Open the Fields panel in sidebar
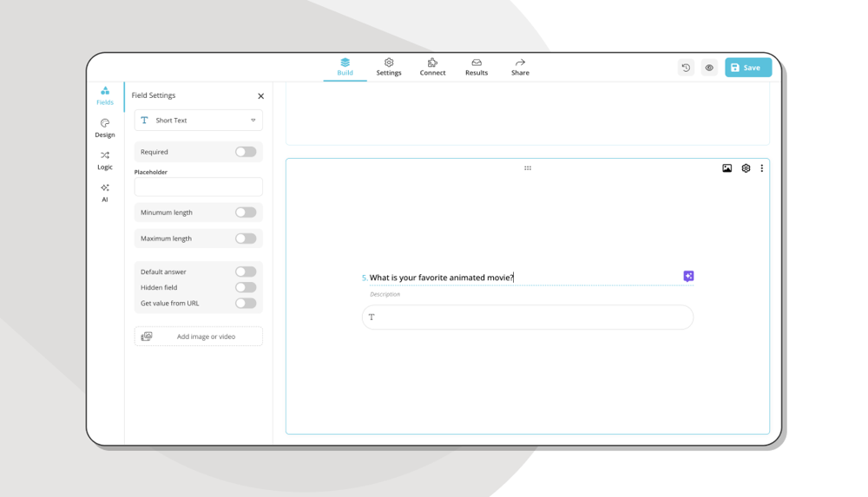 [105, 95]
